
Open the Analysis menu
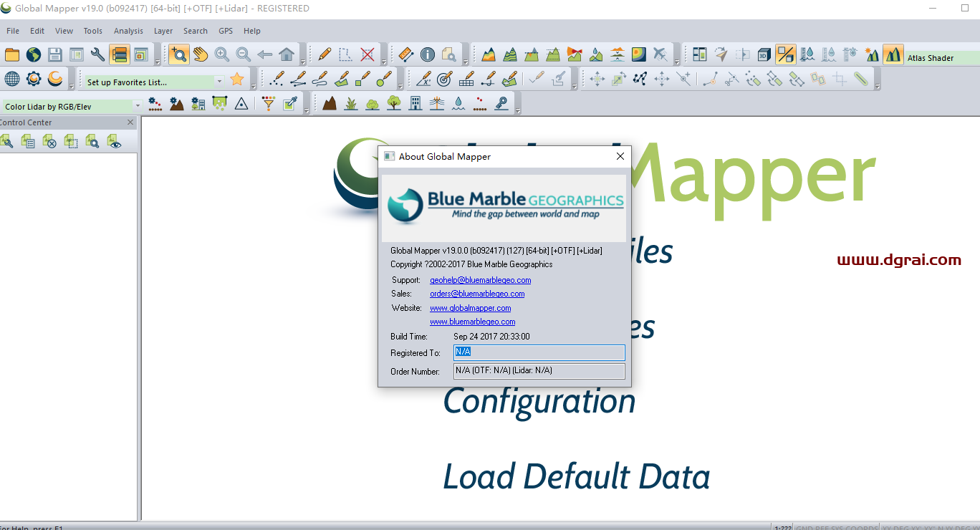click(128, 31)
